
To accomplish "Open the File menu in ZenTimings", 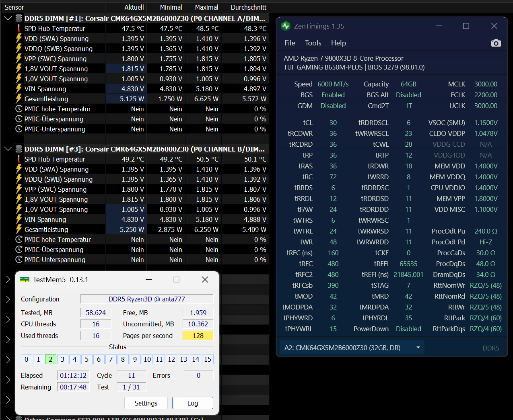I will tap(290, 43).
